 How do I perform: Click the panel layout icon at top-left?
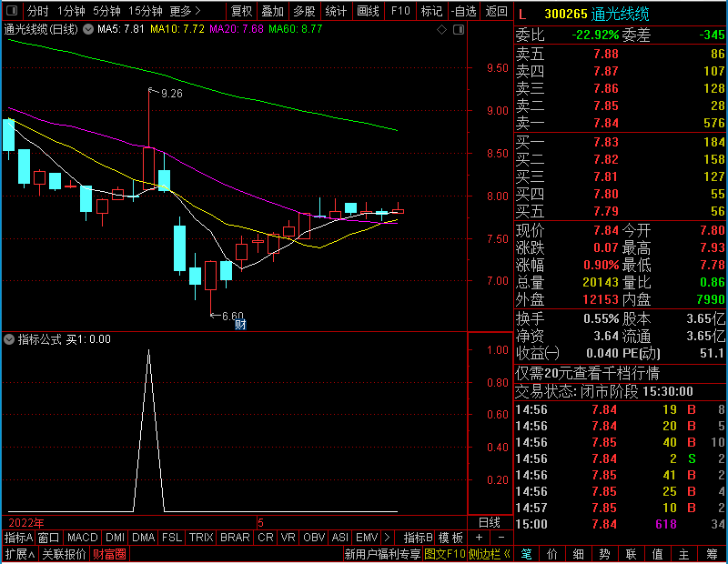tap(12, 10)
